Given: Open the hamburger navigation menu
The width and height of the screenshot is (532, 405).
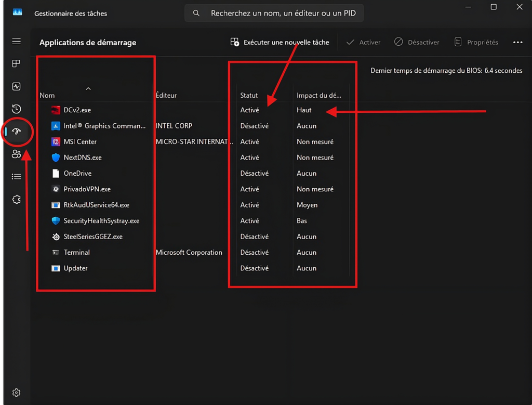Looking at the screenshot, I should point(16,42).
